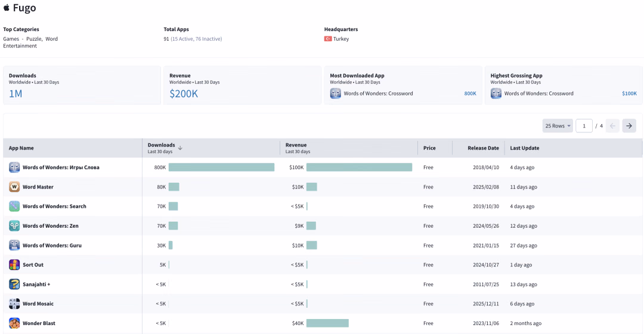The width and height of the screenshot is (644, 334).
Task: Open Words of Wonders: Zen icon
Action: pyautogui.click(x=14, y=226)
